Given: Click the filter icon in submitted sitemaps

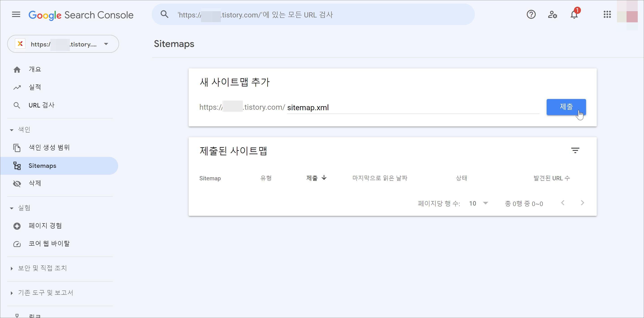Looking at the screenshot, I should (x=575, y=150).
